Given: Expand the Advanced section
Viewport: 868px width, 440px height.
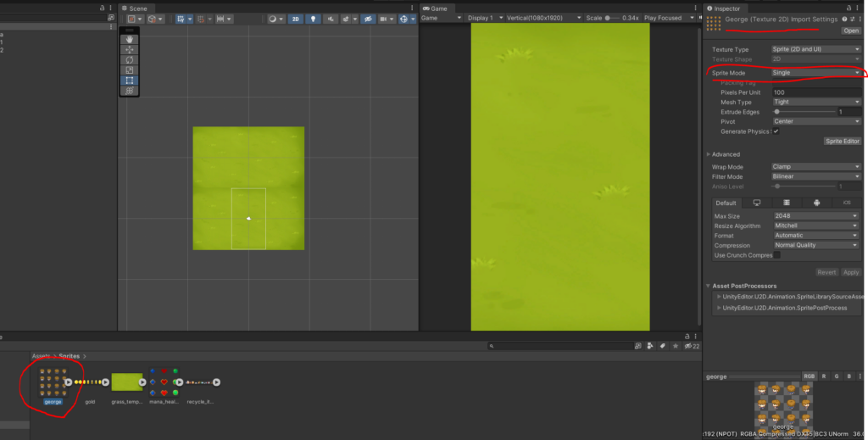Looking at the screenshot, I should point(709,154).
